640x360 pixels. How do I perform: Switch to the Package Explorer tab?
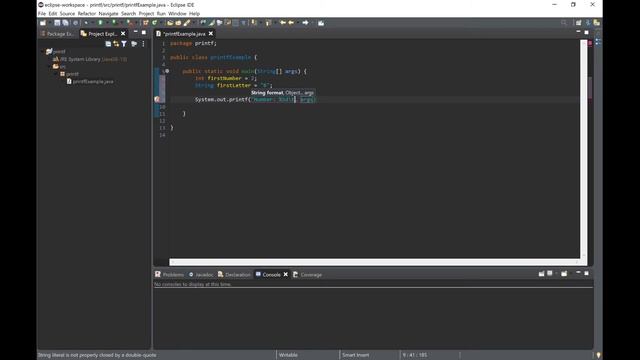58,34
